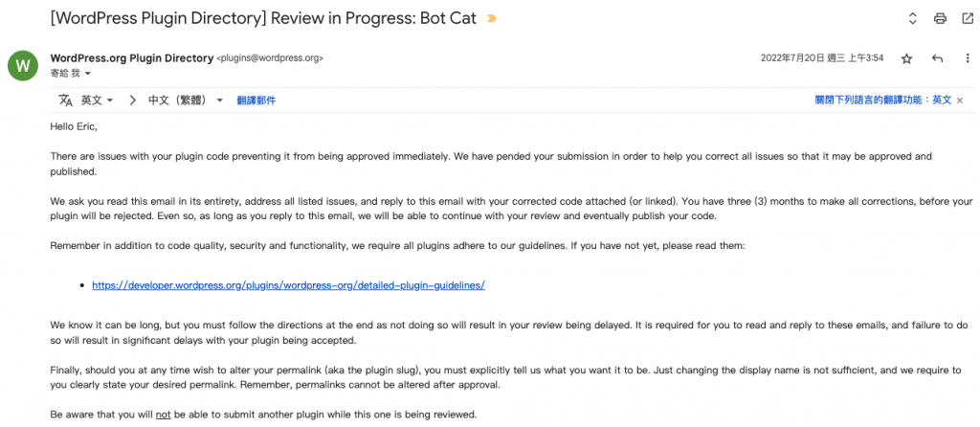The height and width of the screenshot is (427, 980).
Task: Click the email date timestamp
Action: [822, 58]
